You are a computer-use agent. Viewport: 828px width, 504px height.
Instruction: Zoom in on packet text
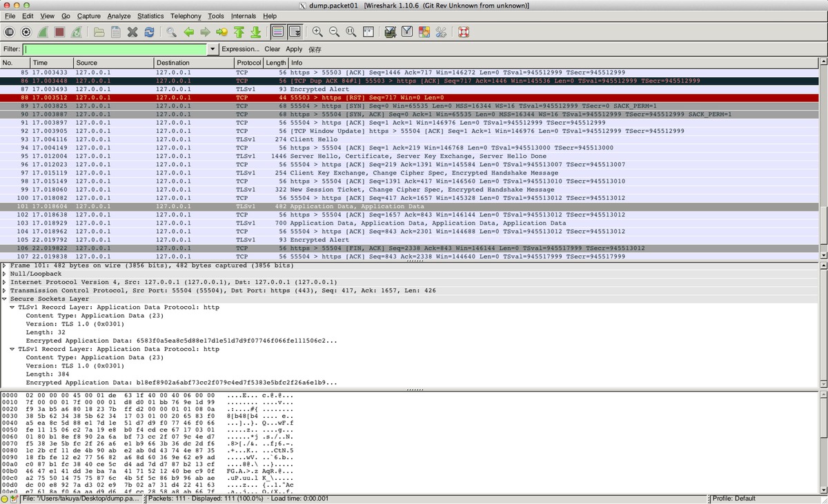point(317,32)
